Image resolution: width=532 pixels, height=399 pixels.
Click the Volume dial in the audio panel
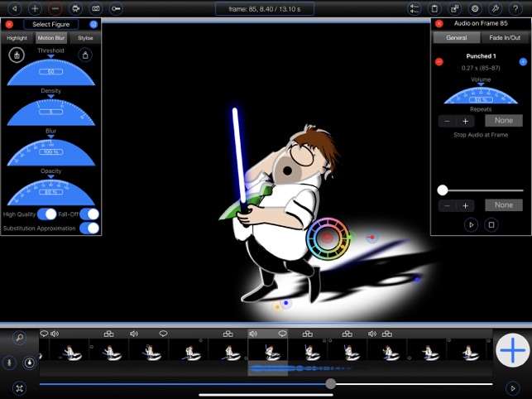(481, 95)
